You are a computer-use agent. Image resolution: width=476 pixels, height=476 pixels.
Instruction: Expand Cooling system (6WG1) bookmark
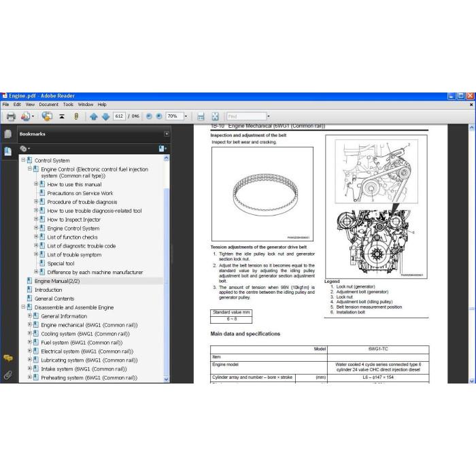[30, 333]
